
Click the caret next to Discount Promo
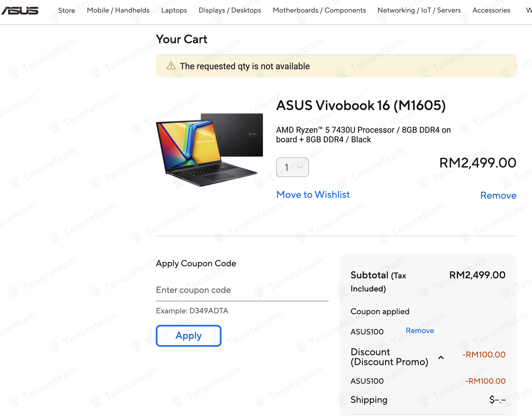440,357
